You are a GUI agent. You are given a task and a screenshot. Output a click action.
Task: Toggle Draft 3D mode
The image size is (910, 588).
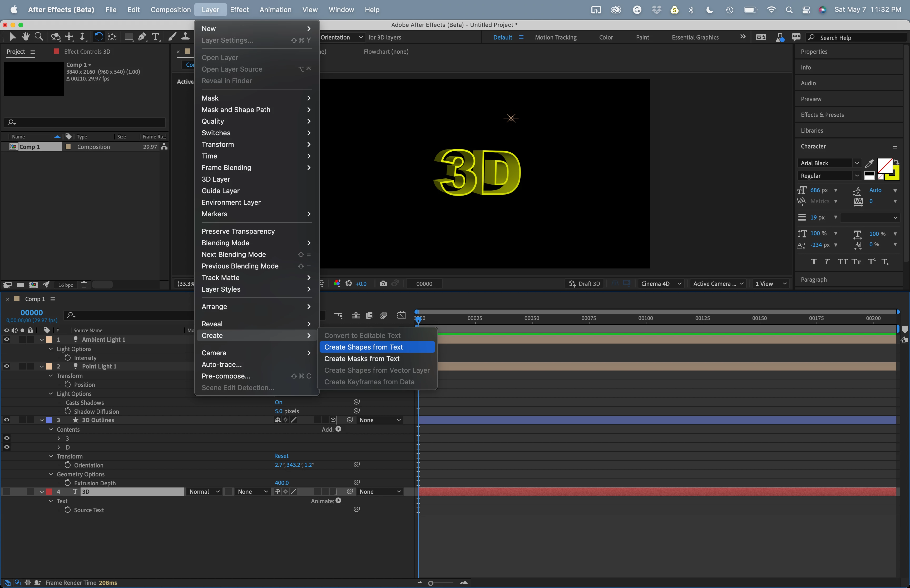(x=584, y=284)
